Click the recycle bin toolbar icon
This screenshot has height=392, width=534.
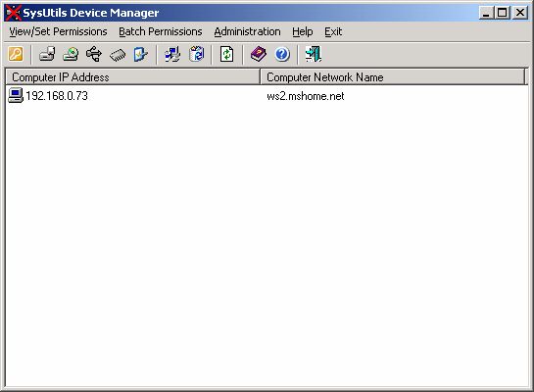coord(197,54)
